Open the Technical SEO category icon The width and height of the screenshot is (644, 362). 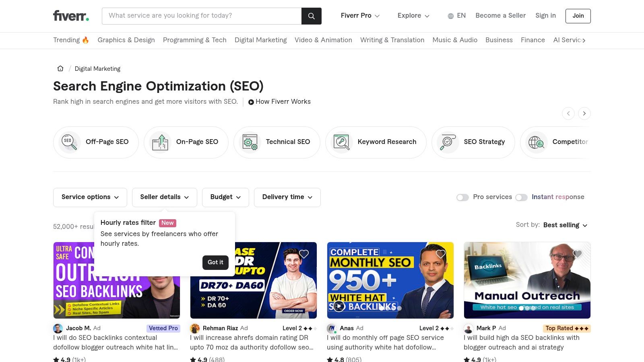tap(250, 142)
